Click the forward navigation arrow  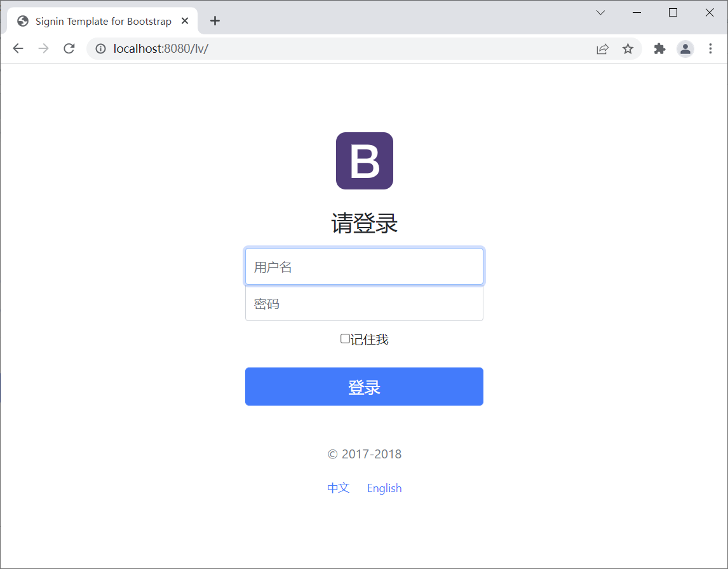pyautogui.click(x=44, y=48)
